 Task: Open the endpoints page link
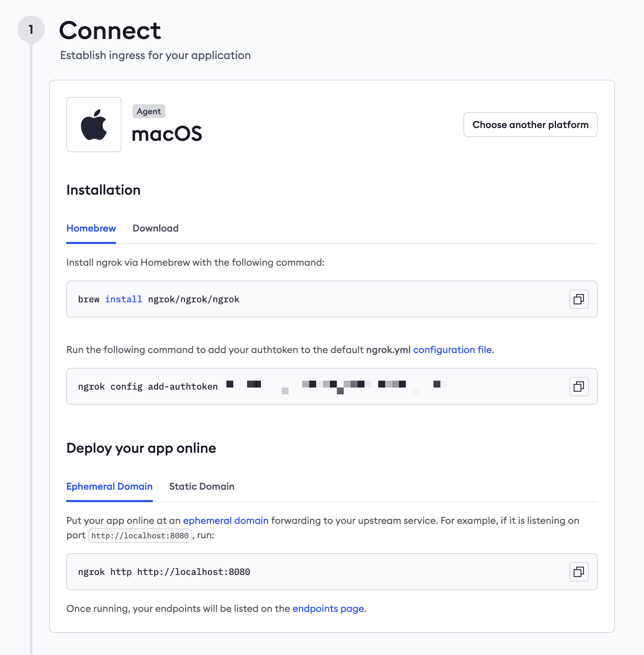pyautogui.click(x=328, y=608)
